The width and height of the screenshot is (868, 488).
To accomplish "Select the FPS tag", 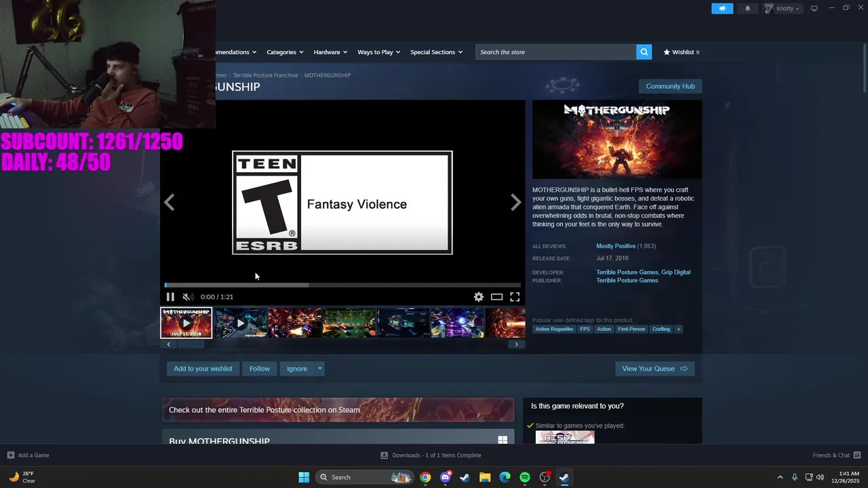I will point(585,329).
